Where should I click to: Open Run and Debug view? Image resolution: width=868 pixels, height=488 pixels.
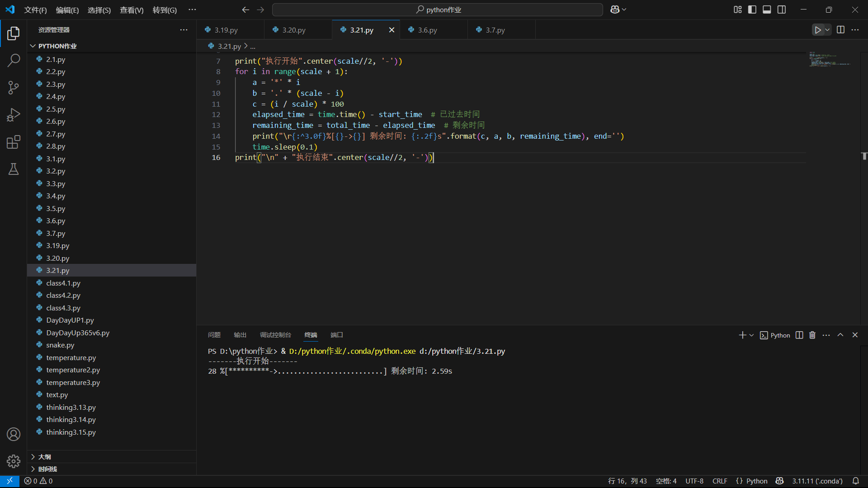pyautogui.click(x=14, y=115)
